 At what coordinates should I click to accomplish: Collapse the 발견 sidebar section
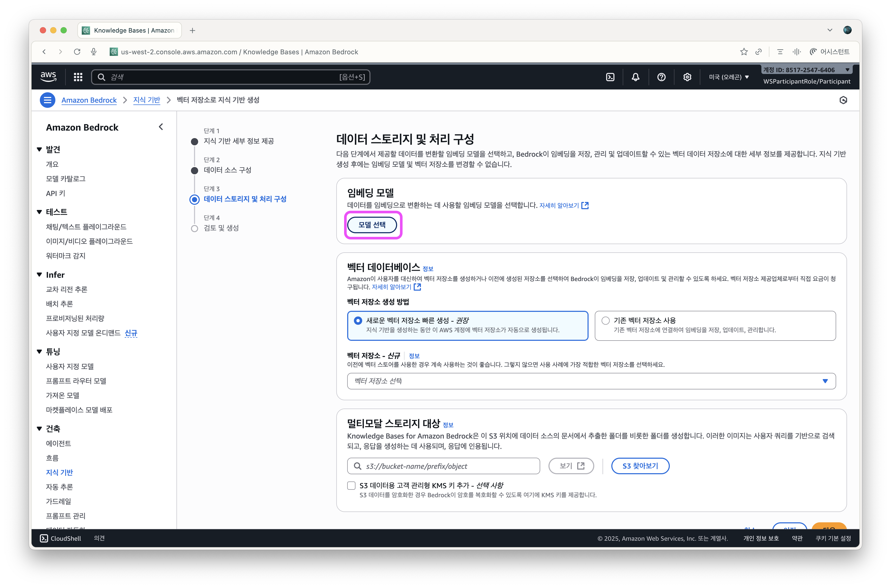pos(39,149)
